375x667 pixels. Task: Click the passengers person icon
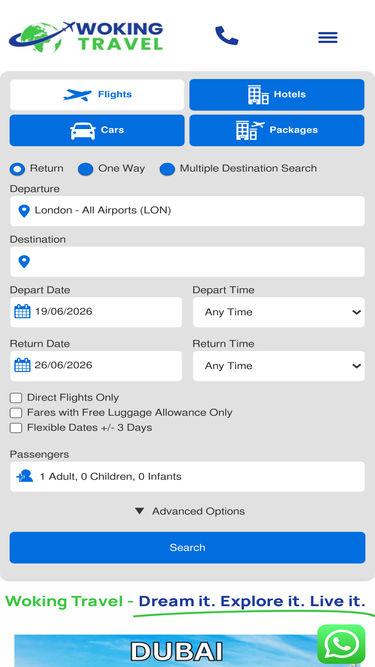25,476
